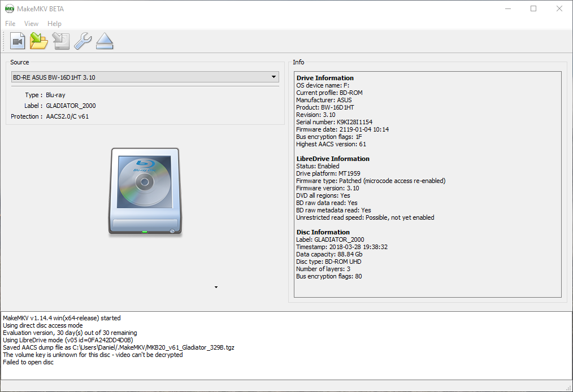This screenshot has width=573, height=392.
Task: Click the 'Revision: 3.10' line
Action: pyautogui.click(x=316, y=115)
